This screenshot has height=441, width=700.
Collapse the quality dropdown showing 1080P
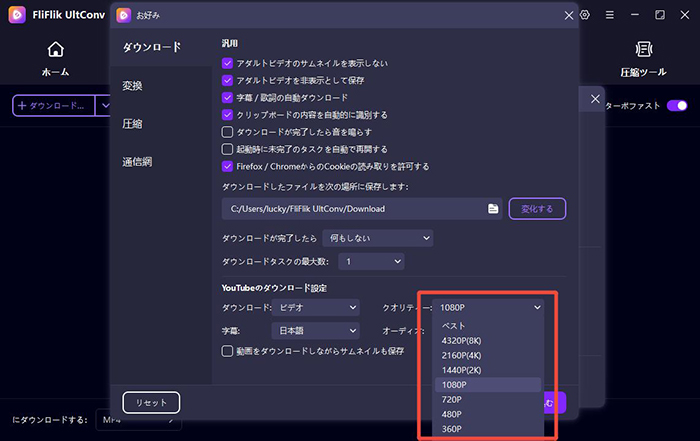pos(488,307)
